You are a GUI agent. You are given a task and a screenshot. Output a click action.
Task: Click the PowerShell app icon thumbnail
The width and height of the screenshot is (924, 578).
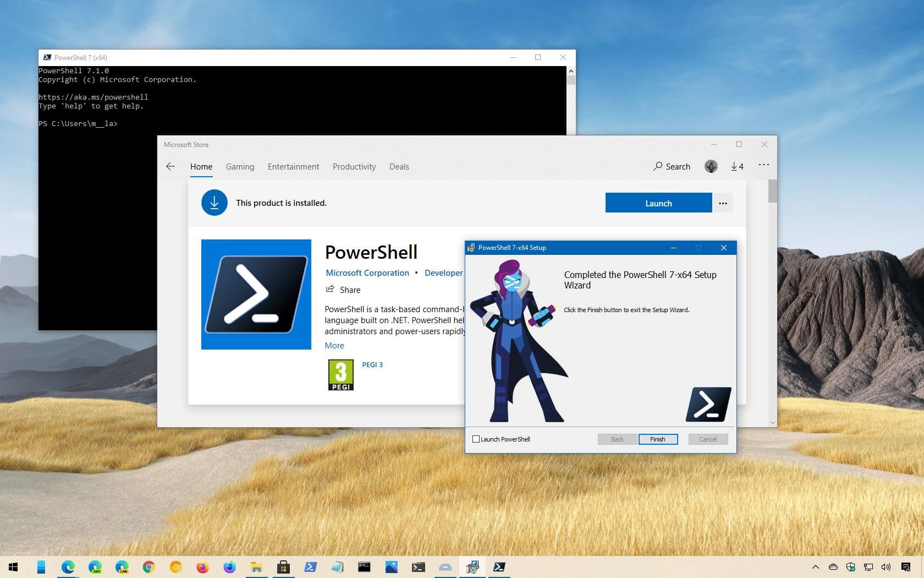[x=256, y=294]
